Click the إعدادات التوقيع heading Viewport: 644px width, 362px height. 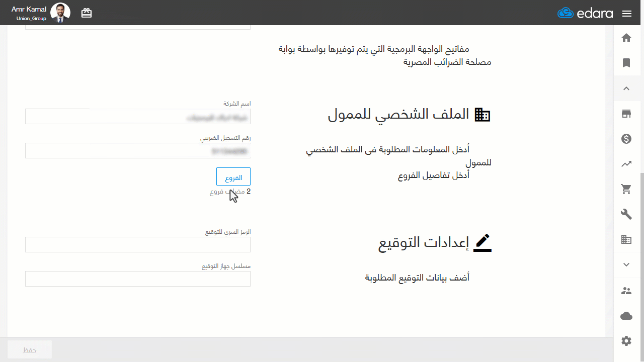[x=424, y=243]
